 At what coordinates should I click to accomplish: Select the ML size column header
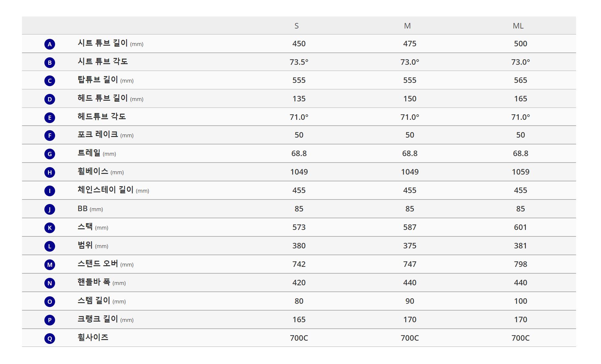coord(518,26)
